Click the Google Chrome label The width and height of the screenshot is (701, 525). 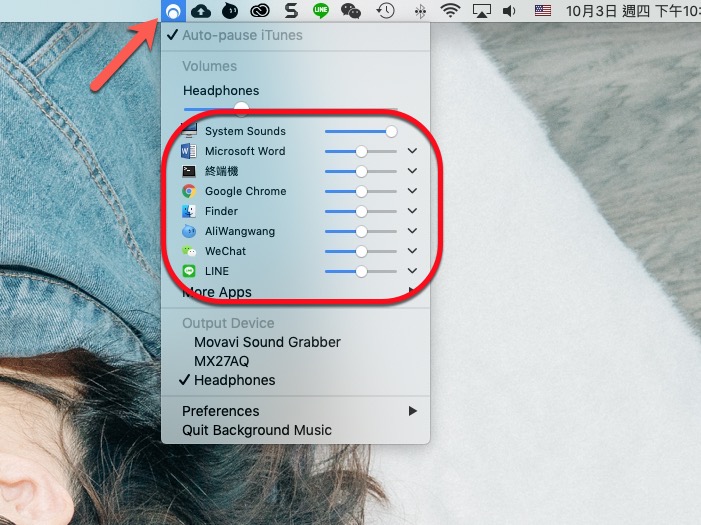pyautogui.click(x=245, y=191)
